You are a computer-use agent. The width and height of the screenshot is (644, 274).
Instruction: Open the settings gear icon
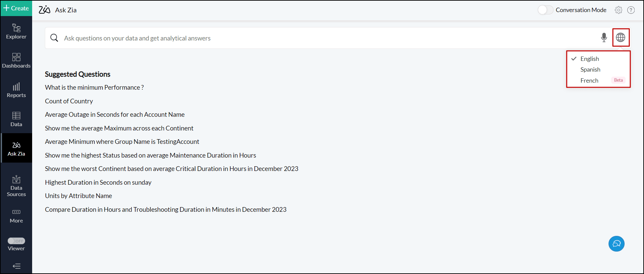click(x=618, y=10)
